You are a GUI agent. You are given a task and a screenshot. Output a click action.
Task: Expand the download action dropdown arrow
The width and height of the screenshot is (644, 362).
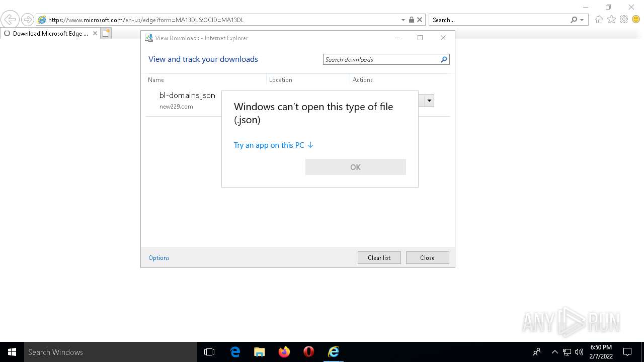click(x=429, y=101)
